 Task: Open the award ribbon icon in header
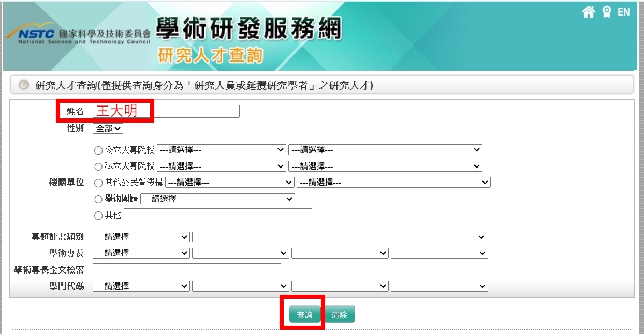click(607, 12)
